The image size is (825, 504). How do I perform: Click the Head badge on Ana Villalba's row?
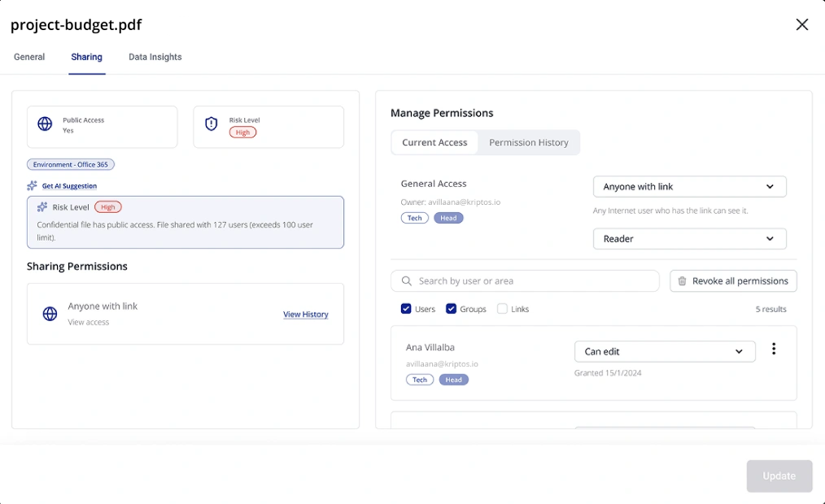pyautogui.click(x=453, y=379)
